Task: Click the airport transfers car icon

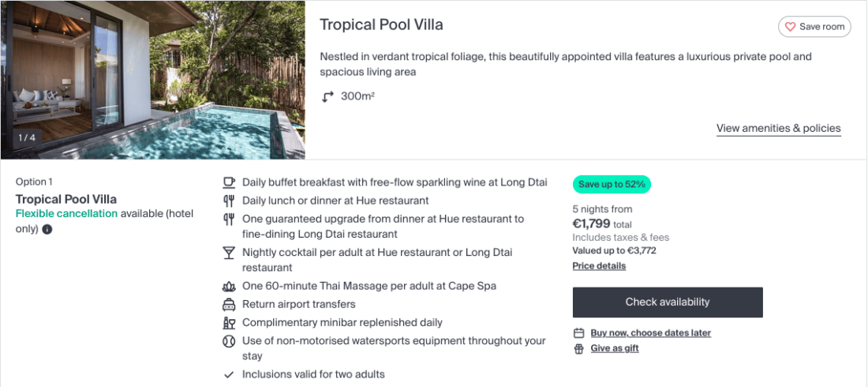Action: pos(229,304)
